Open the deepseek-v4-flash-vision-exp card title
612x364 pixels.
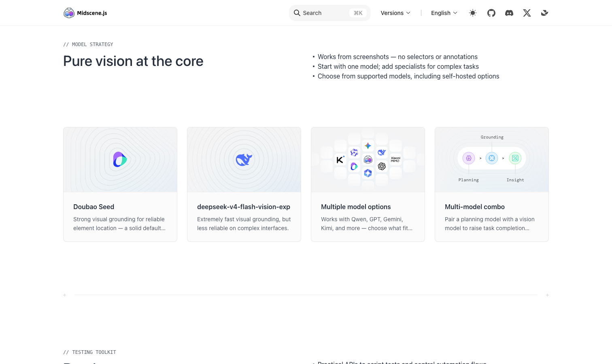(244, 207)
